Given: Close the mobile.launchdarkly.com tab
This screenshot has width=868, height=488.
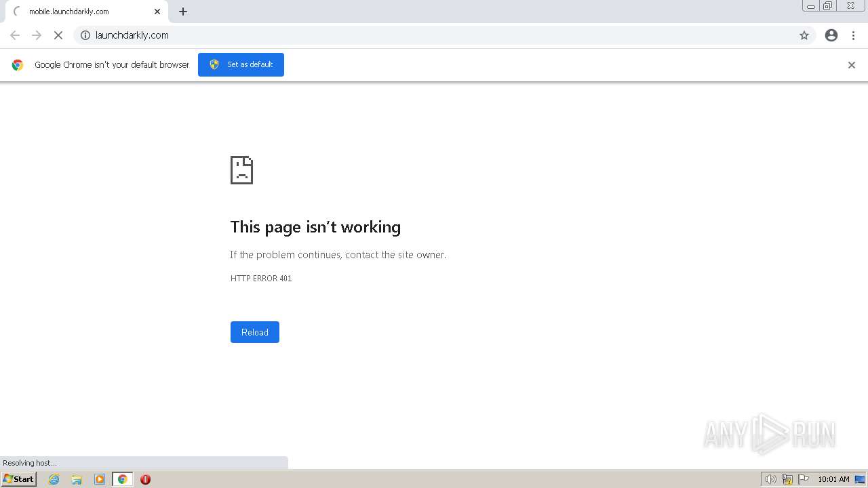Looking at the screenshot, I should tap(157, 12).
